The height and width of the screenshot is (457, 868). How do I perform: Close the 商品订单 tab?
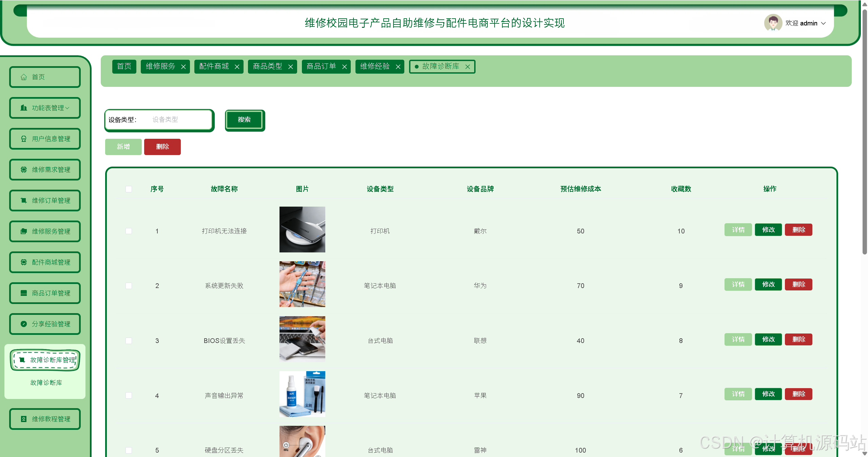coord(345,67)
